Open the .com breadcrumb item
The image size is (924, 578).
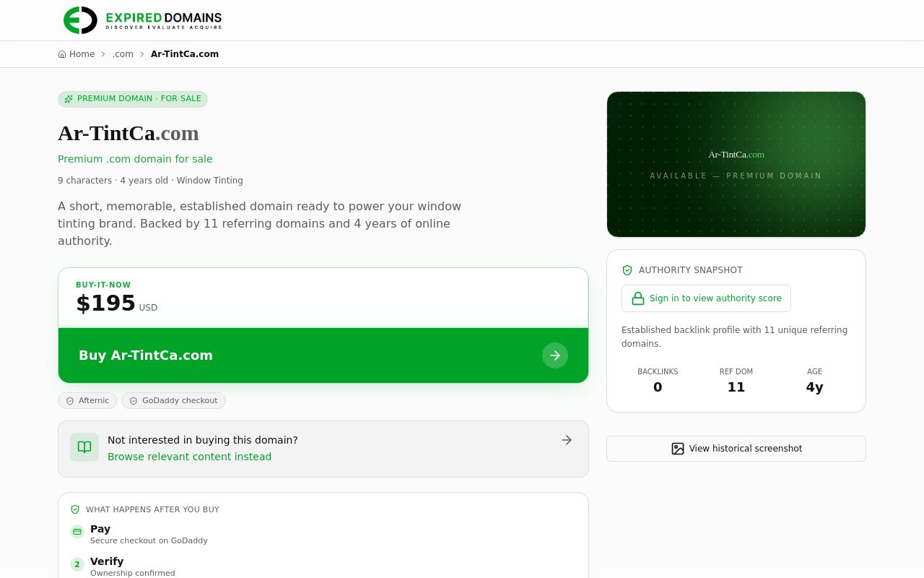click(123, 54)
